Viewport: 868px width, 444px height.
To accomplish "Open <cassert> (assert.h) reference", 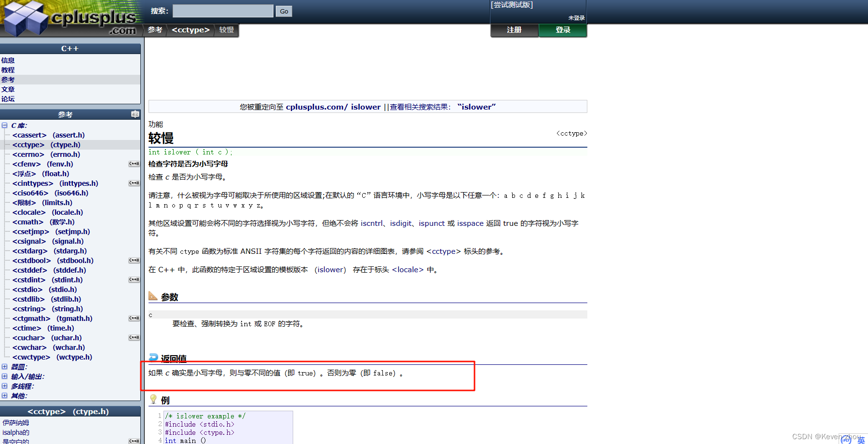I will click(x=49, y=135).
